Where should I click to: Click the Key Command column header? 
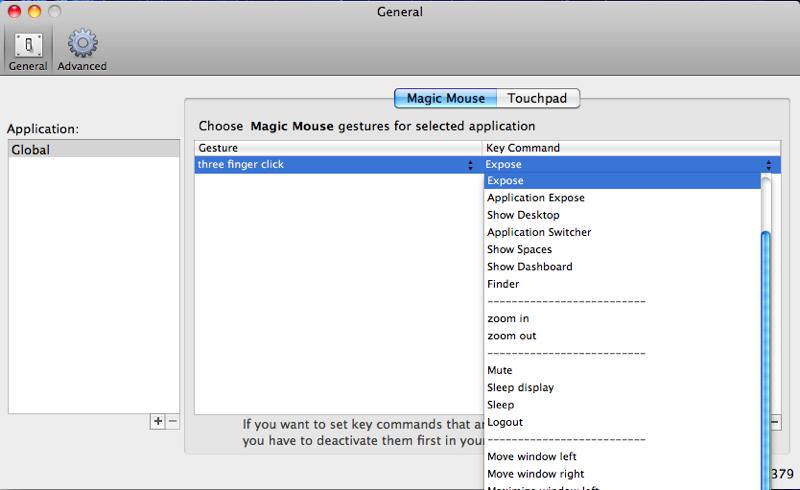631,148
